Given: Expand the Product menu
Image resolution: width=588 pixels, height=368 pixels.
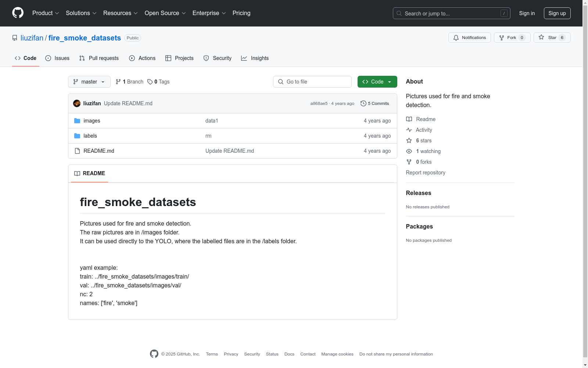Looking at the screenshot, I should pyautogui.click(x=46, y=13).
